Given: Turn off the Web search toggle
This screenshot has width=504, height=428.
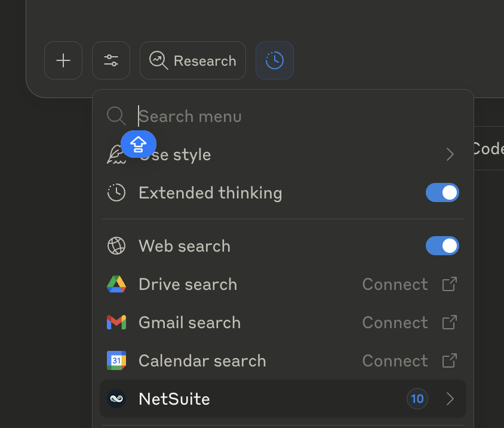Looking at the screenshot, I should pyautogui.click(x=442, y=246).
